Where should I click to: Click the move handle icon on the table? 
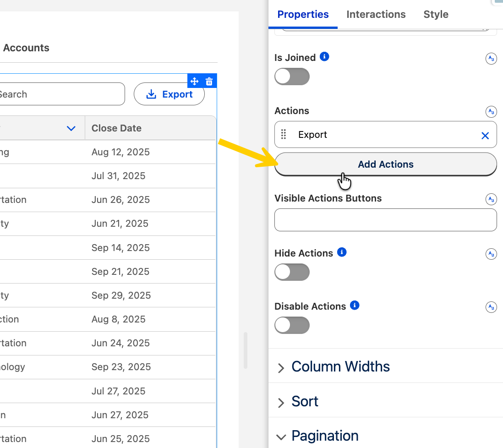[194, 82]
